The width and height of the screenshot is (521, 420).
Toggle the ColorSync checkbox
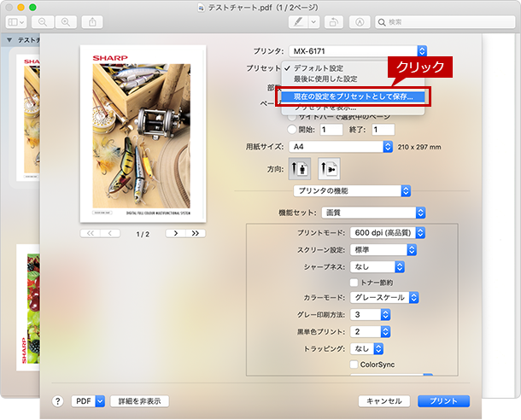(x=354, y=365)
